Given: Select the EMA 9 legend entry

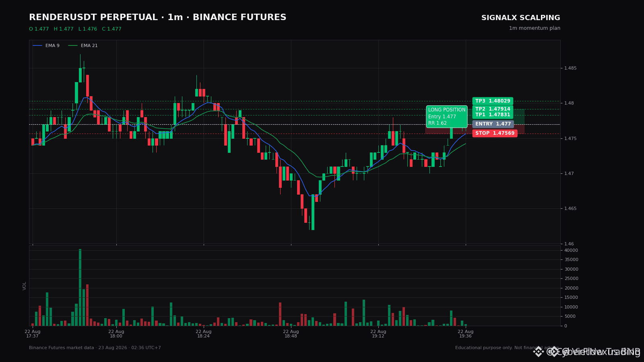Looking at the screenshot, I should [46, 46].
